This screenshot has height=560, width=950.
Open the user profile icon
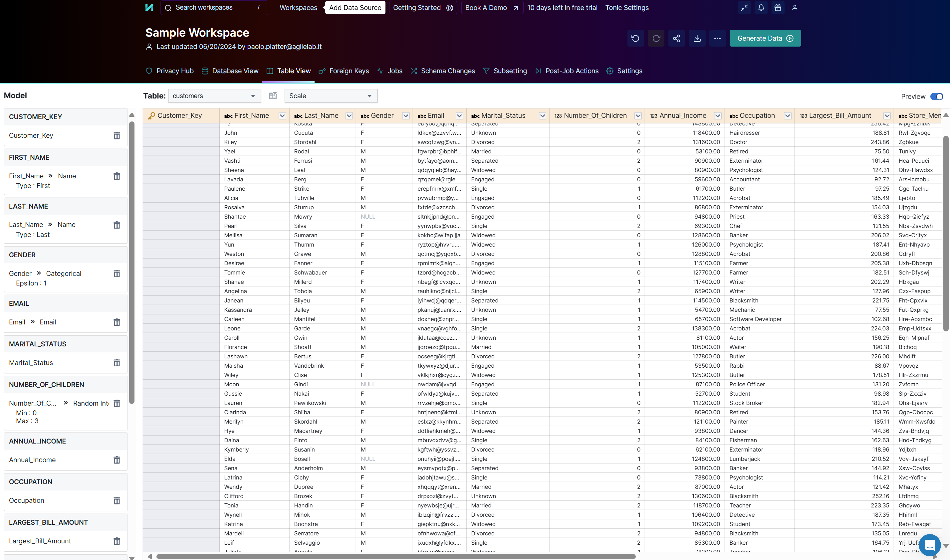coord(795,8)
